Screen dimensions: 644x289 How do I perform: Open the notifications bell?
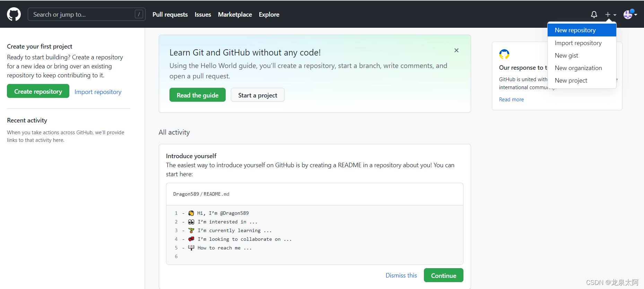tap(594, 15)
